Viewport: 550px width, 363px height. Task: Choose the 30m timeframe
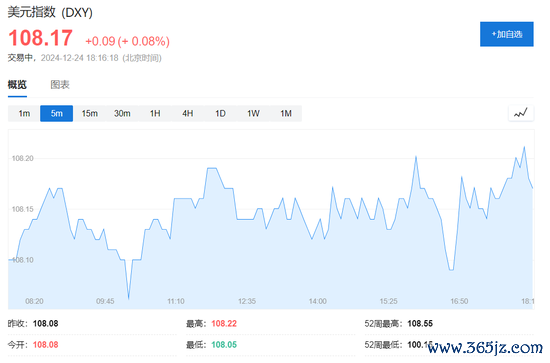pyautogui.click(x=122, y=113)
